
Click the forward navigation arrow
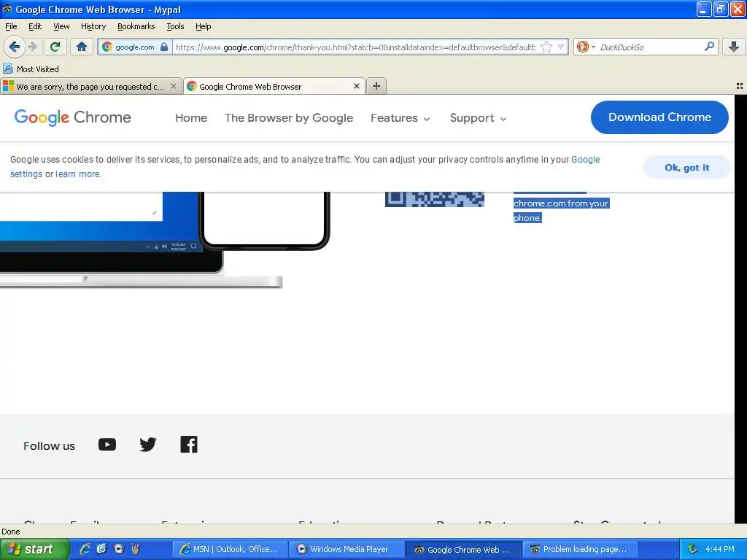(x=33, y=47)
